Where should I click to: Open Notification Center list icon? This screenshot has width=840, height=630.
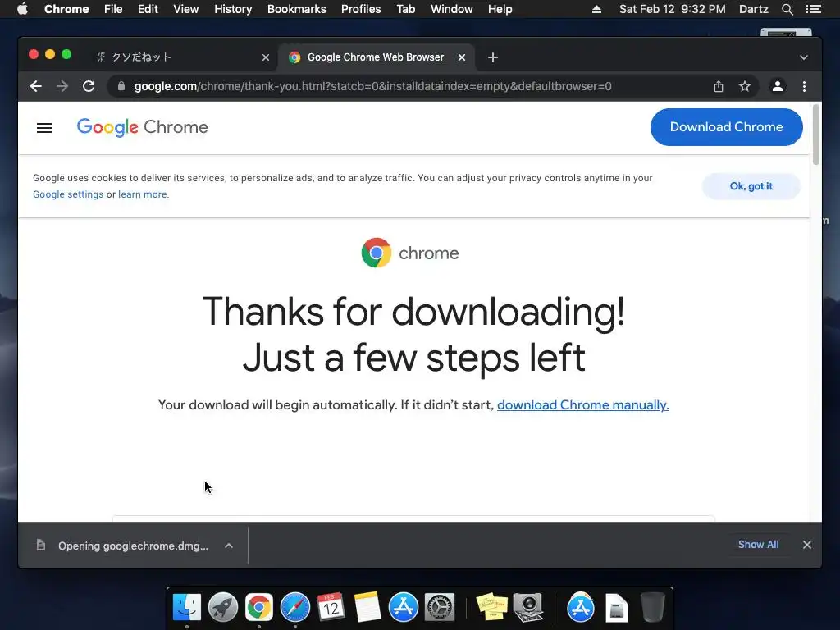point(813,9)
